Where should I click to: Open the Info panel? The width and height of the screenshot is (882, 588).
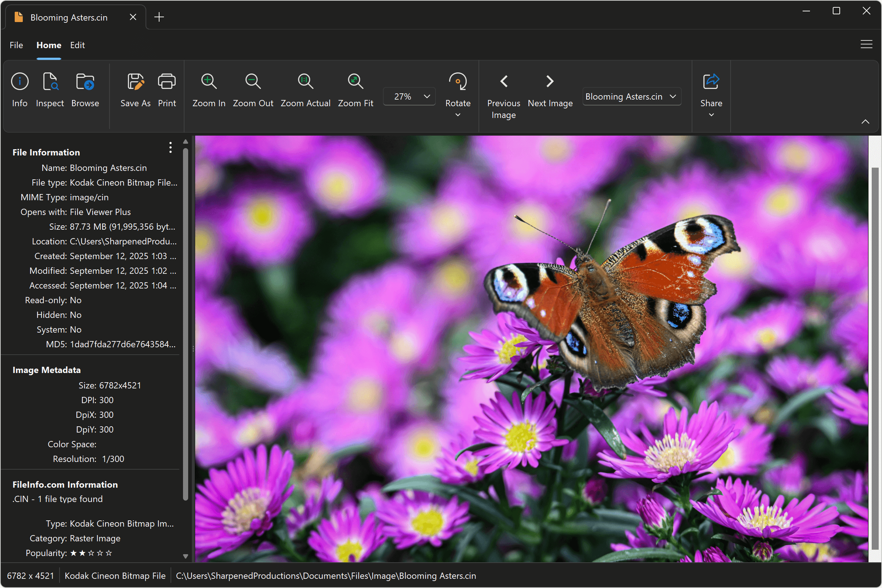click(x=19, y=90)
